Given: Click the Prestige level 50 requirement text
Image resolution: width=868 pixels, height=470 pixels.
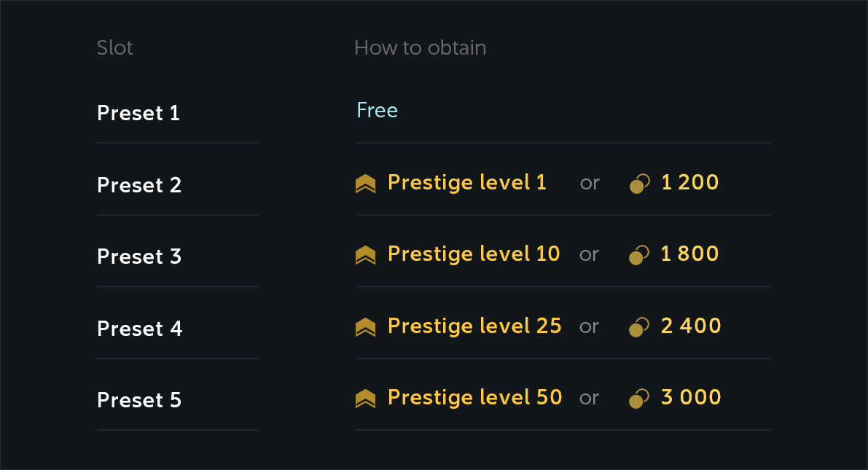Looking at the screenshot, I should tap(475, 397).
